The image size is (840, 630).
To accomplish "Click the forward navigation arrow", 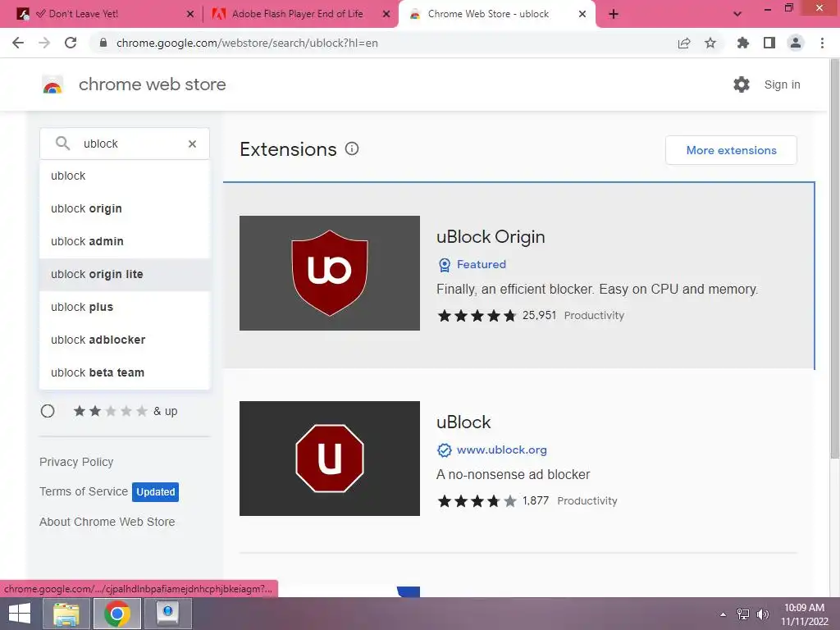I will (44, 43).
